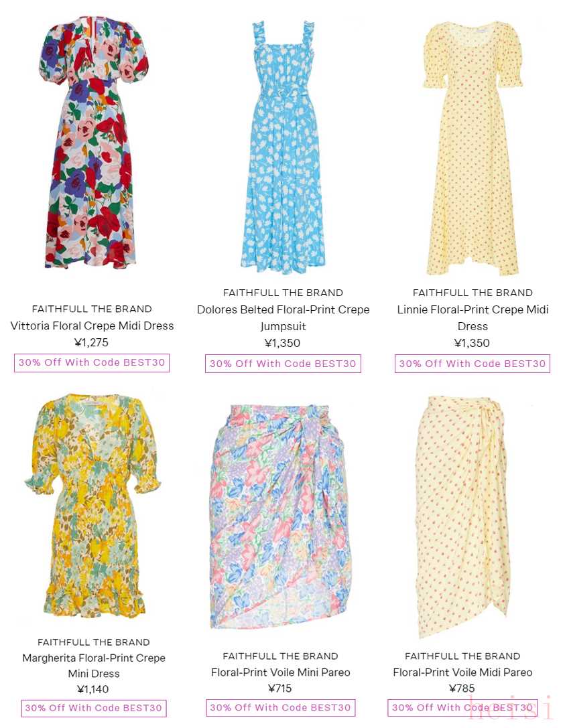Select the Margherita Mini Dress product photo
565x728 pixels.
pyautogui.click(x=93, y=506)
